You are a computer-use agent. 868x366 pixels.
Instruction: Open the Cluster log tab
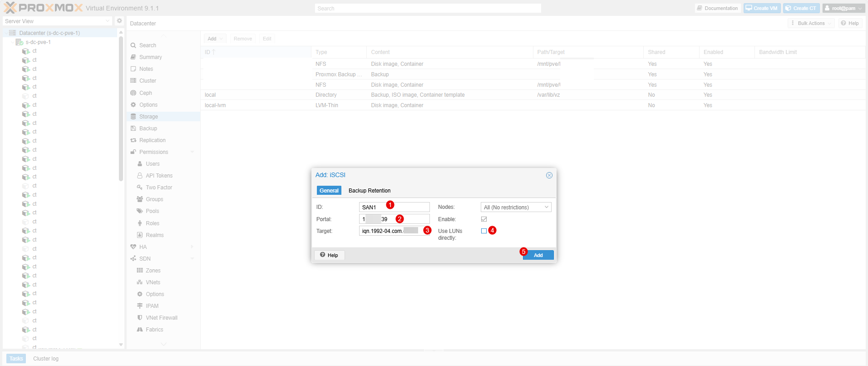point(46,359)
